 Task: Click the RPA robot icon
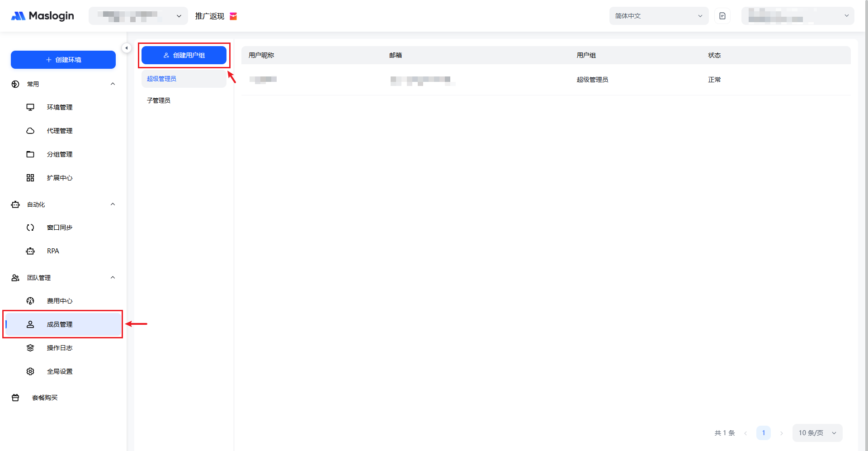click(x=30, y=251)
